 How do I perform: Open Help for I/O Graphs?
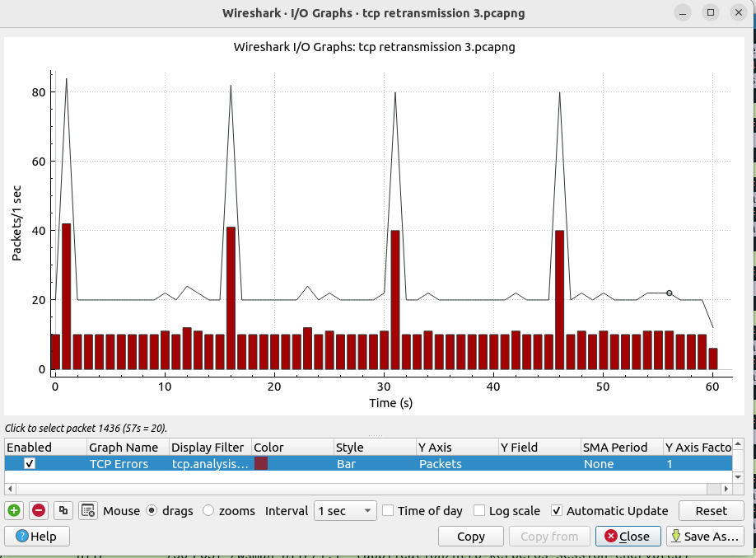point(36,537)
